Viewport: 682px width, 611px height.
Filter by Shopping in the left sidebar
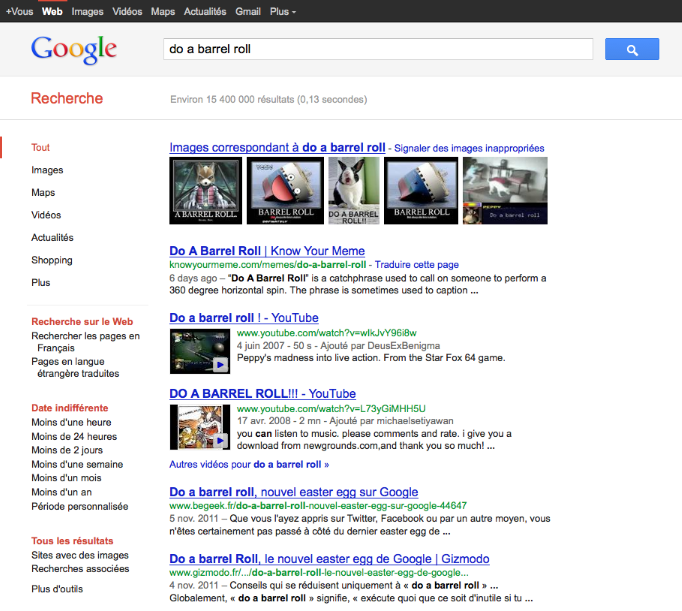pyautogui.click(x=52, y=260)
